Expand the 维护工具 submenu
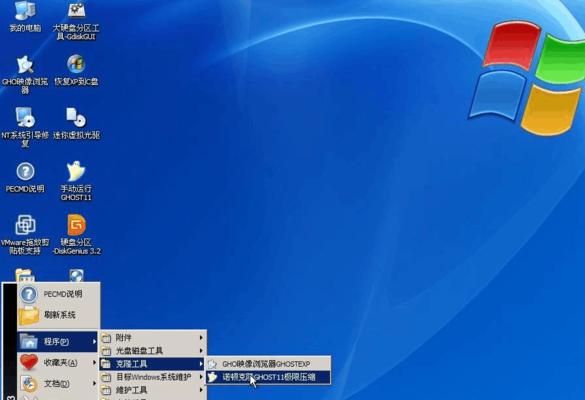Viewport: 585px width, 400px height. pyautogui.click(x=153, y=390)
